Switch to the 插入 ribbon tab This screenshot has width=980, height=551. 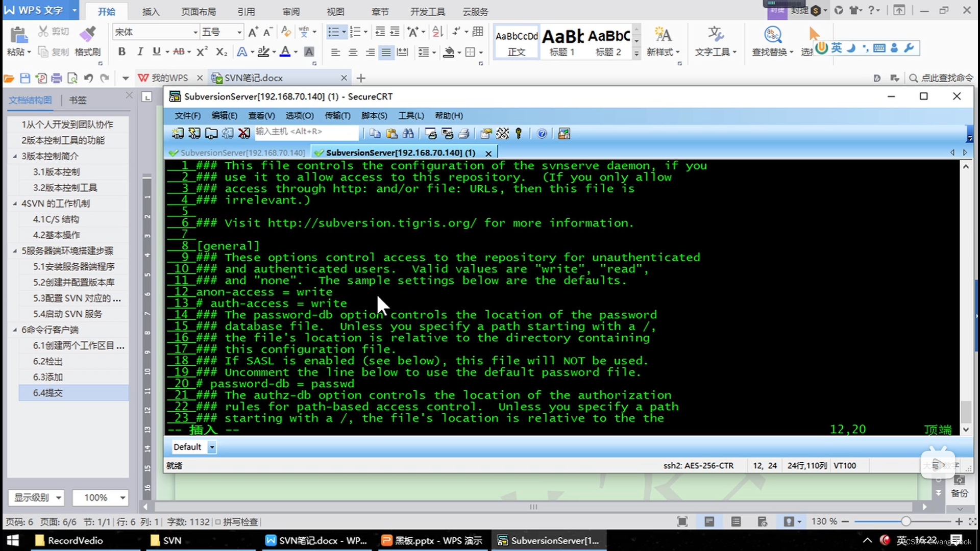click(151, 12)
